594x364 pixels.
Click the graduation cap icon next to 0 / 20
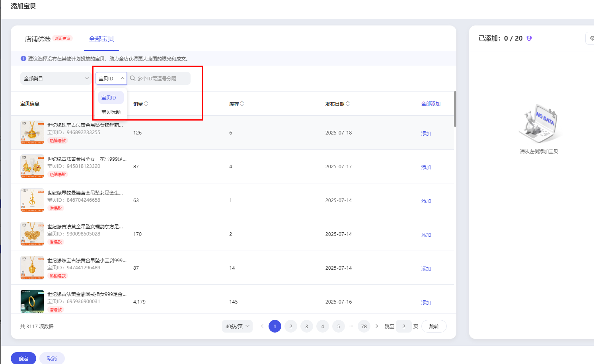[x=529, y=39]
